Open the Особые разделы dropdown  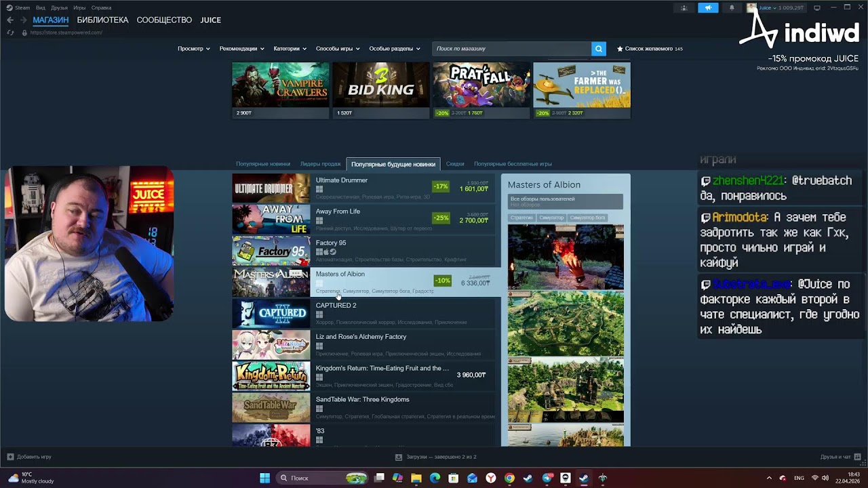[394, 49]
